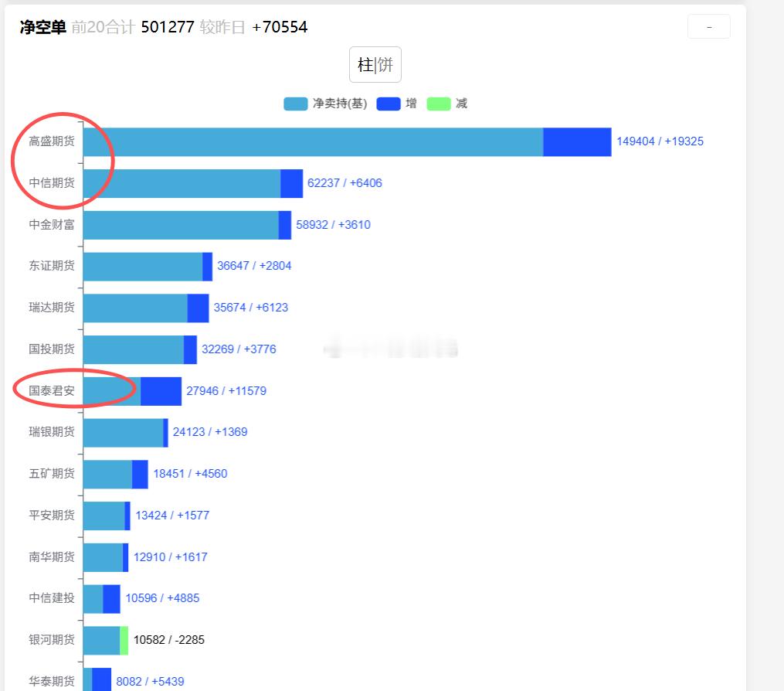784x691 pixels.
Task: Click the minus collapse button at top right
Action: [708, 26]
